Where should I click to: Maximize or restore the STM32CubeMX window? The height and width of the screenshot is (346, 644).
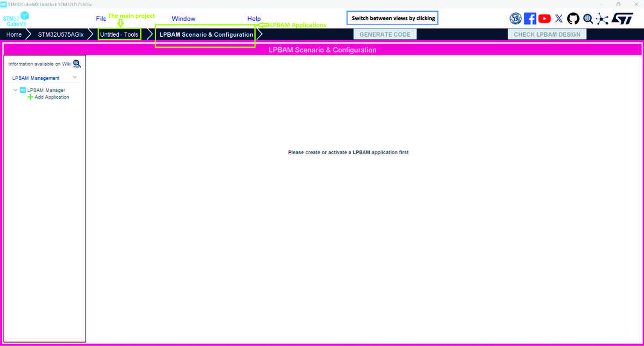(618, 4)
